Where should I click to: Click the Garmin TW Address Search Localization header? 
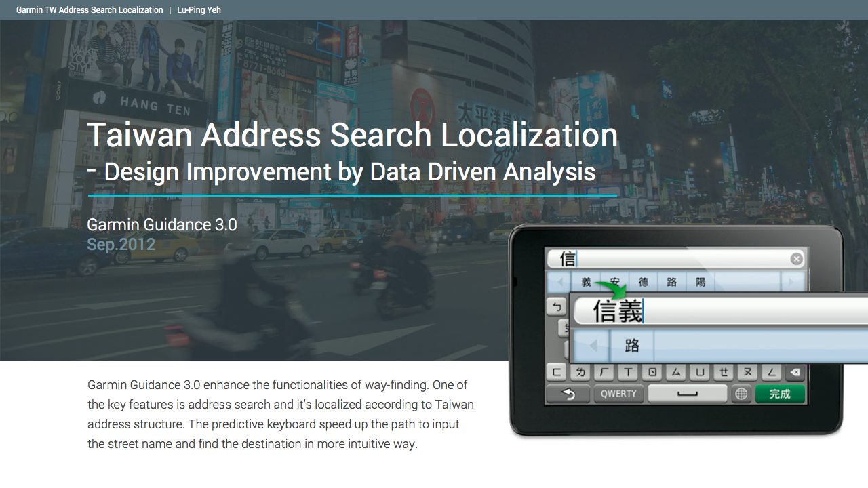(x=90, y=10)
